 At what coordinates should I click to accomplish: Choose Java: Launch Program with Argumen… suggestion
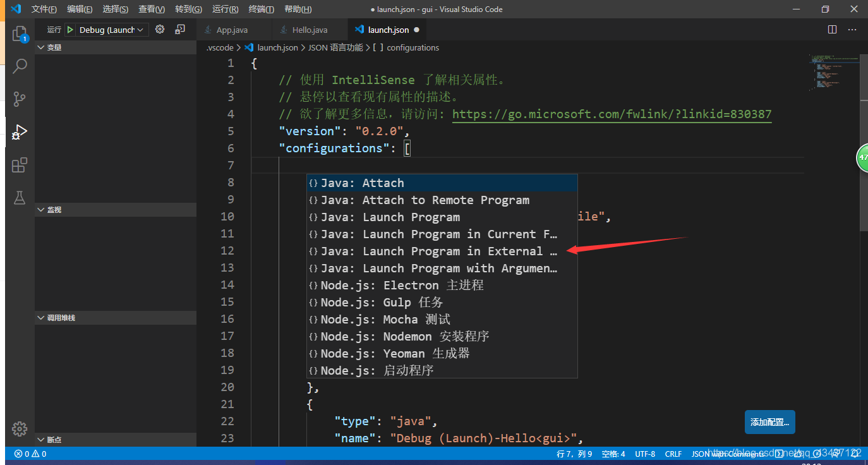tap(442, 269)
